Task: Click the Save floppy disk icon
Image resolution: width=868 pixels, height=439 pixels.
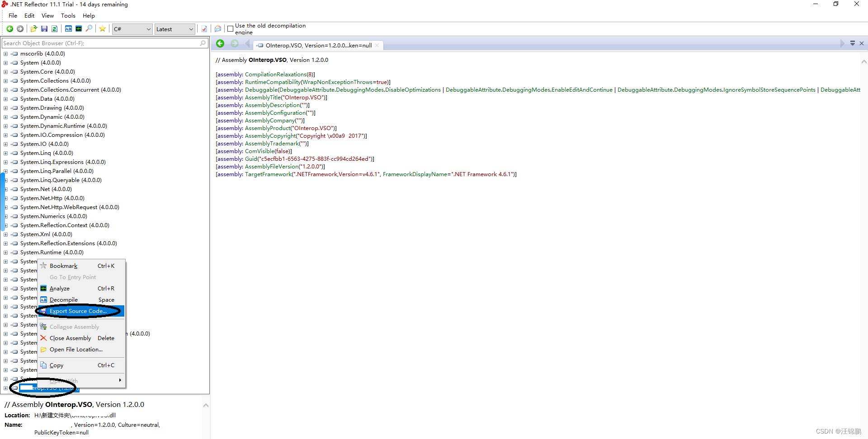Action: point(44,29)
